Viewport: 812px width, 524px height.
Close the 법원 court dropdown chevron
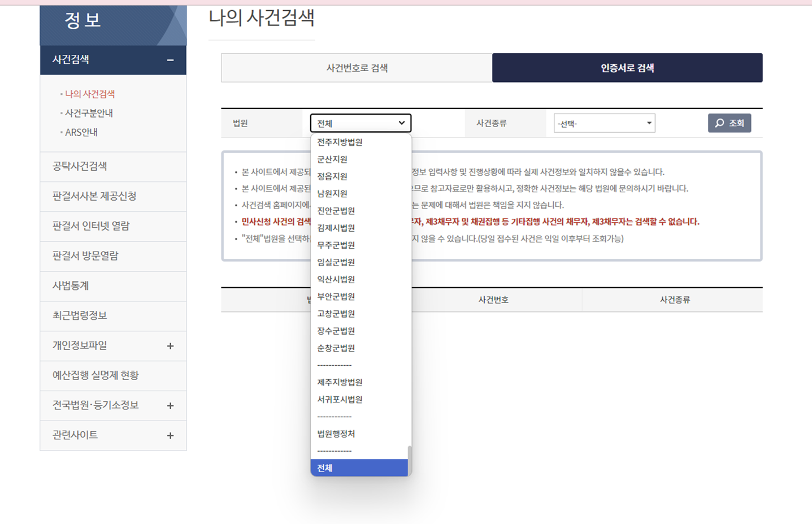(402, 123)
